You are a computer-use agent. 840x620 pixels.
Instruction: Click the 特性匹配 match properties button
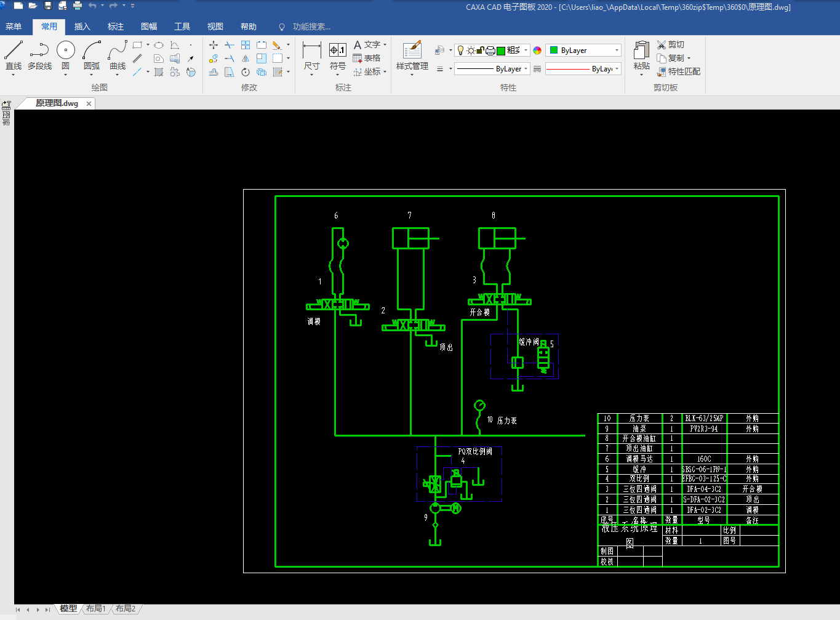(679, 71)
